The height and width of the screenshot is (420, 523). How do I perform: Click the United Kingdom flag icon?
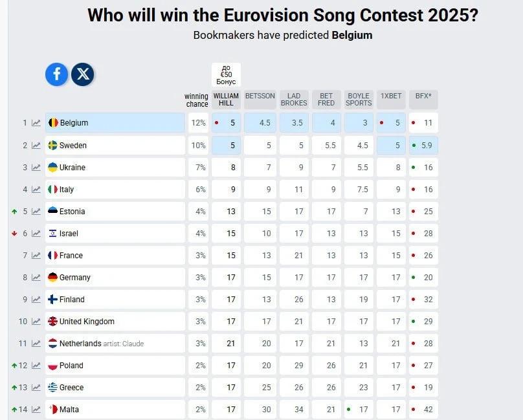coord(53,322)
